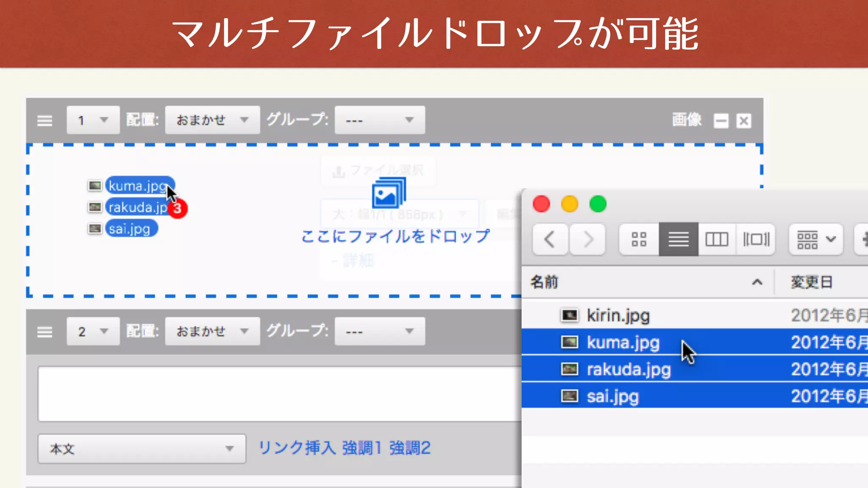Screen dimensions: 868x488
Task: Click the 強調2 link
Action: pos(410,448)
